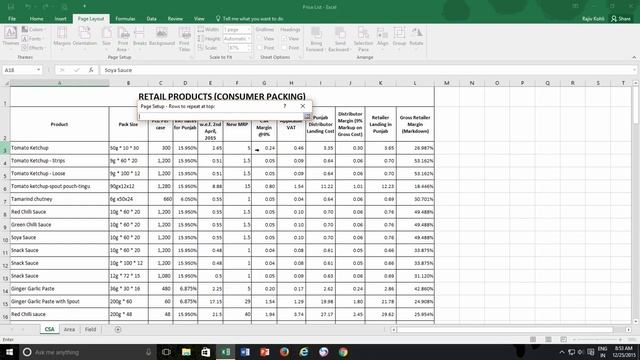Image resolution: width=640 pixels, height=360 pixels.
Task: Collapse the ribbon with the chevron
Action: (x=634, y=57)
